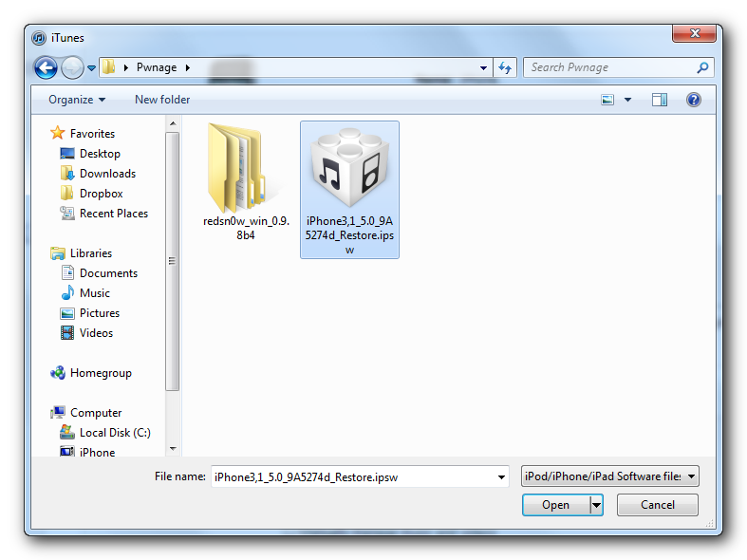Click the navigation pane scrollbar thumb

click(x=173, y=261)
